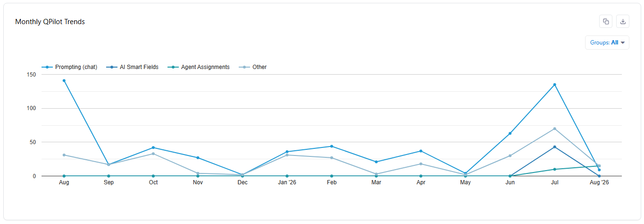
Task: Click the Dec axis label
Action: click(242, 182)
